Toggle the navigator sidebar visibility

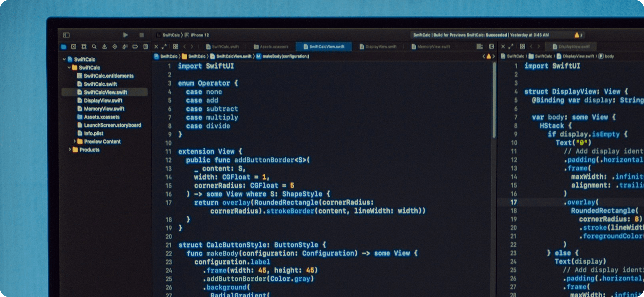[66, 35]
